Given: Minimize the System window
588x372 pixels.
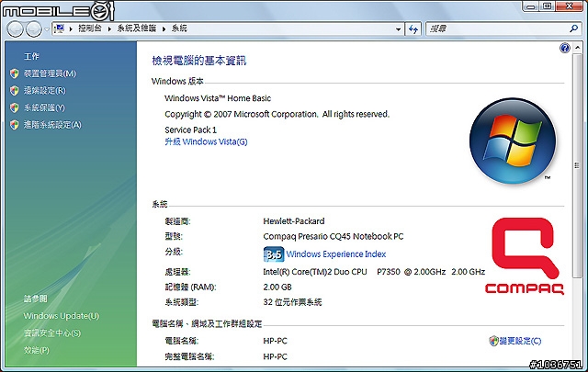Looking at the screenshot, I should pos(530,6).
